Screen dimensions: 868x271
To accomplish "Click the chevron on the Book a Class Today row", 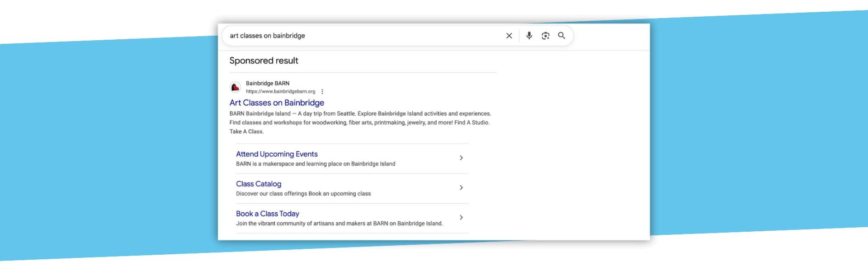I will click(461, 218).
